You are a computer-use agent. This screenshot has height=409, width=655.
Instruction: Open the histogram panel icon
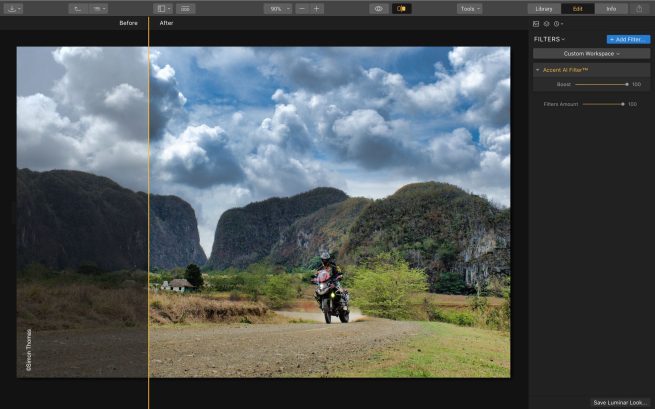coord(536,23)
